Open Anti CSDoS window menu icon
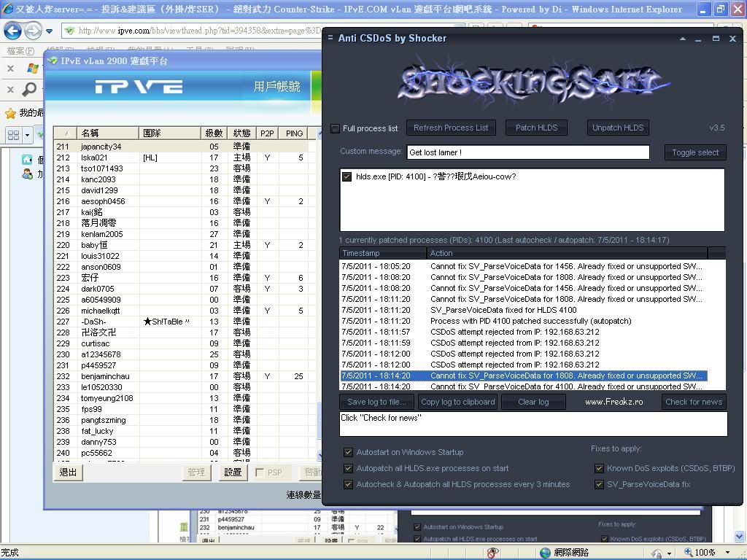Viewport: 747px width, 560px height. pos(330,38)
